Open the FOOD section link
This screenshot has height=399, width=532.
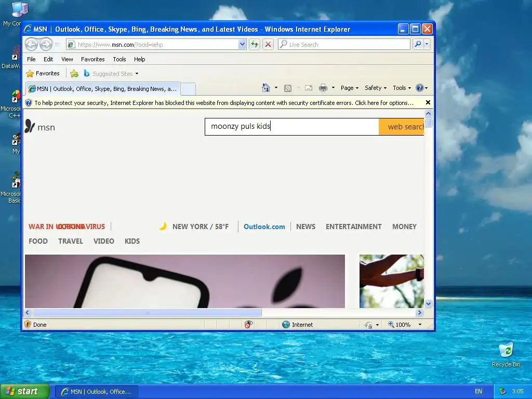tap(38, 241)
